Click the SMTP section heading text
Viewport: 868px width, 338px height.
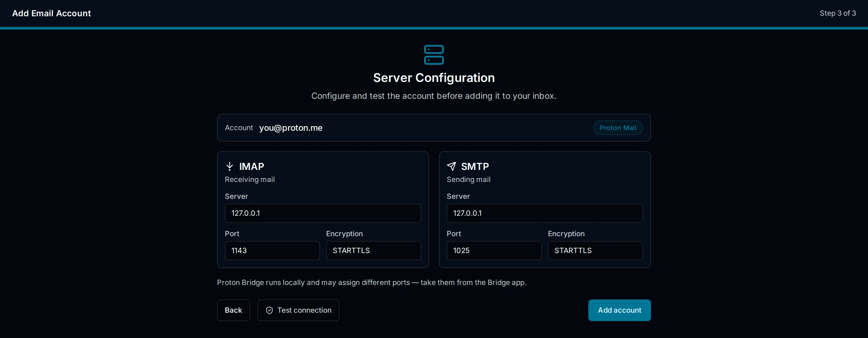point(475,166)
